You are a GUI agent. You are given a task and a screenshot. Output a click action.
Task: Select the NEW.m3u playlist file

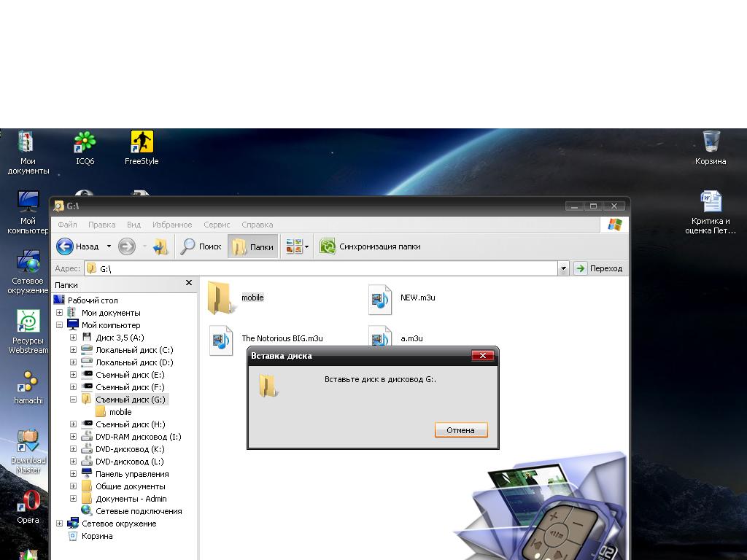tap(379, 299)
